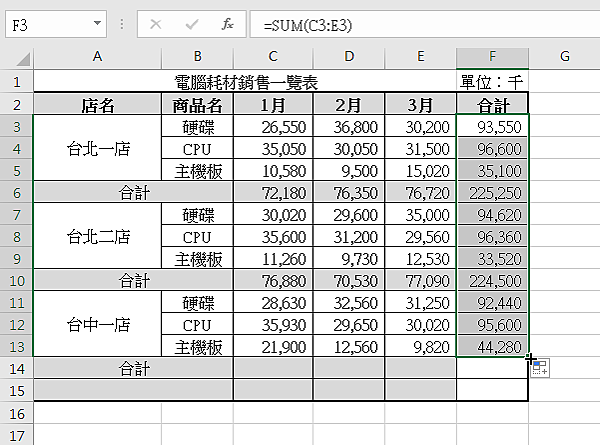Click 硬碟 cell in row 3
This screenshot has height=445, width=600.
197,126
